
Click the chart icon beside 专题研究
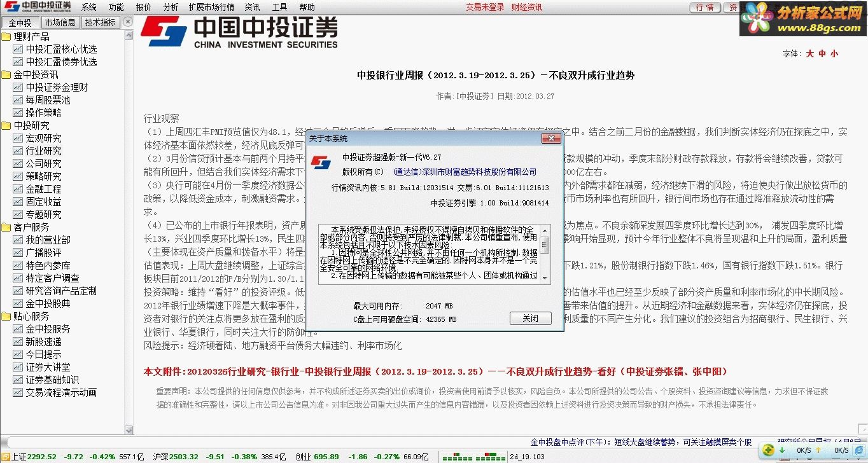tap(18, 214)
